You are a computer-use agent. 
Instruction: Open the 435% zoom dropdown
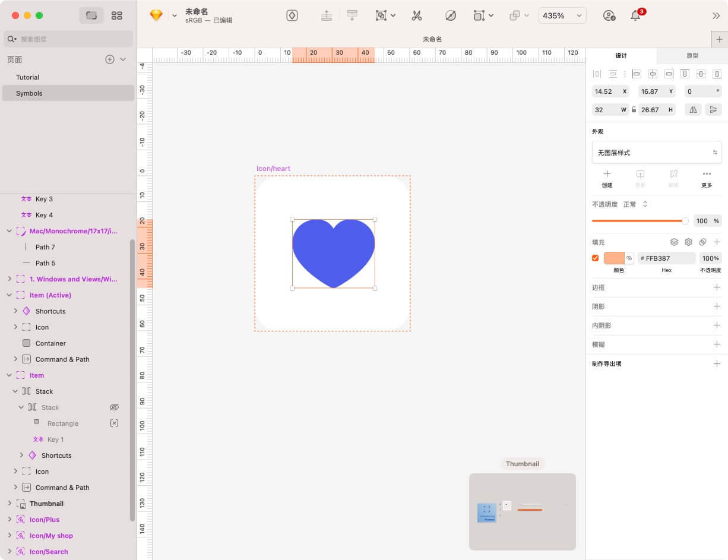562,16
